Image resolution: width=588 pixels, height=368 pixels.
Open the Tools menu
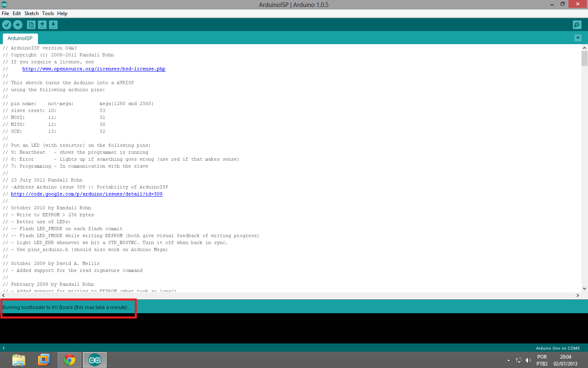point(48,13)
